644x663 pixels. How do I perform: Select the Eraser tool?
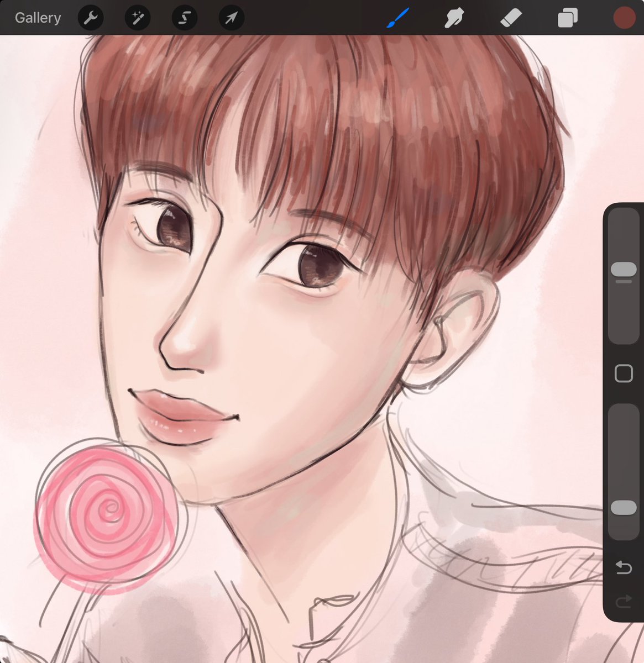pyautogui.click(x=511, y=18)
